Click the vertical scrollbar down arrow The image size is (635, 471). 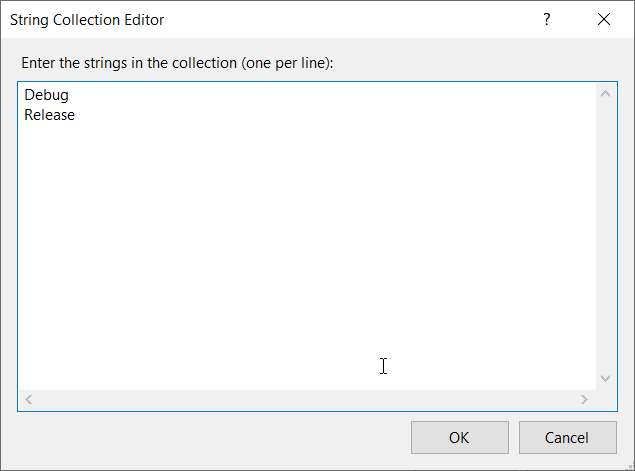pyautogui.click(x=606, y=378)
